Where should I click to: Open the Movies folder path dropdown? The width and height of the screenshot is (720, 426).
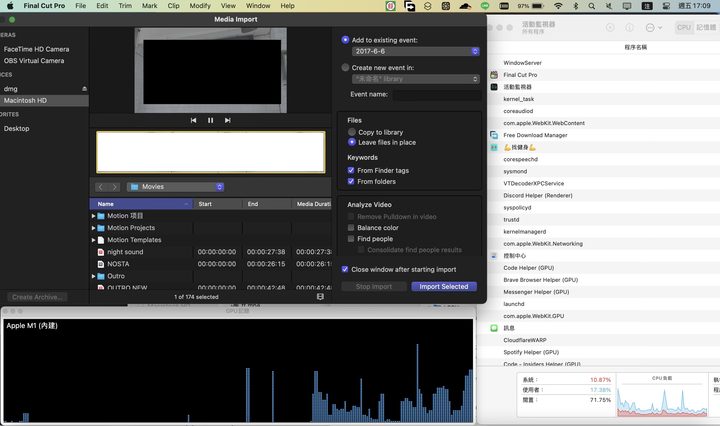[x=175, y=187]
